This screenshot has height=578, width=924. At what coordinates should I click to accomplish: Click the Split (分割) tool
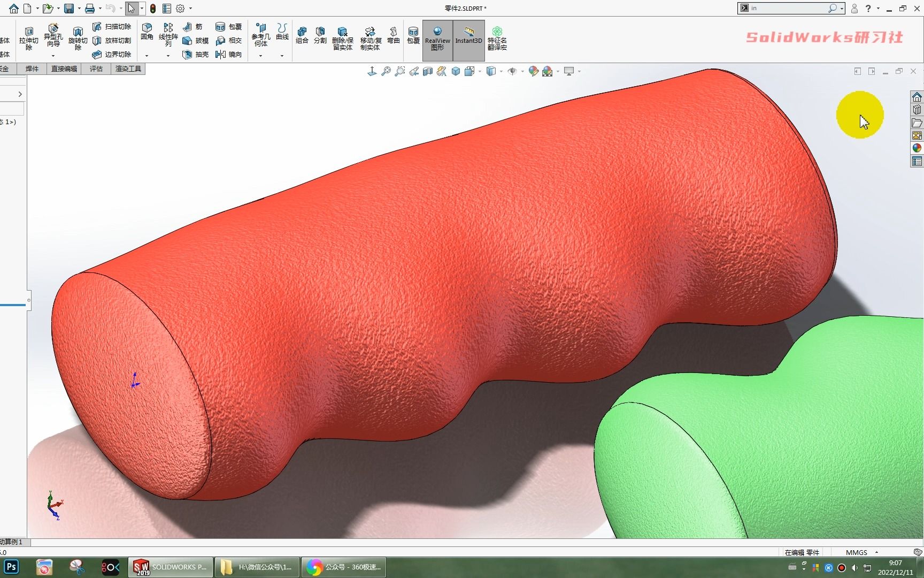pos(320,35)
